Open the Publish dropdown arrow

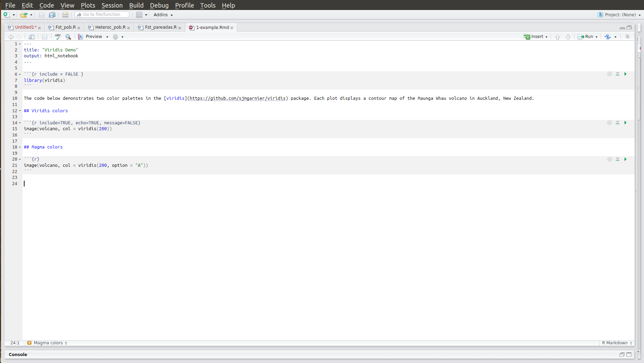pos(615,37)
